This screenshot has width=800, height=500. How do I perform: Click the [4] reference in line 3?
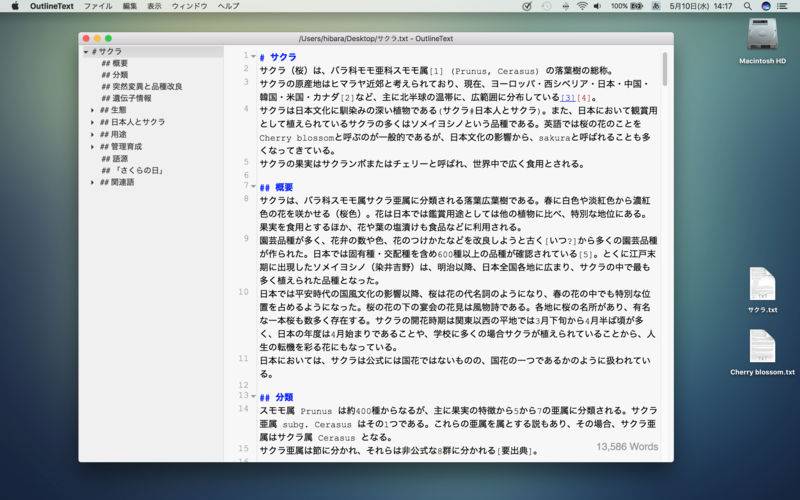pos(584,97)
